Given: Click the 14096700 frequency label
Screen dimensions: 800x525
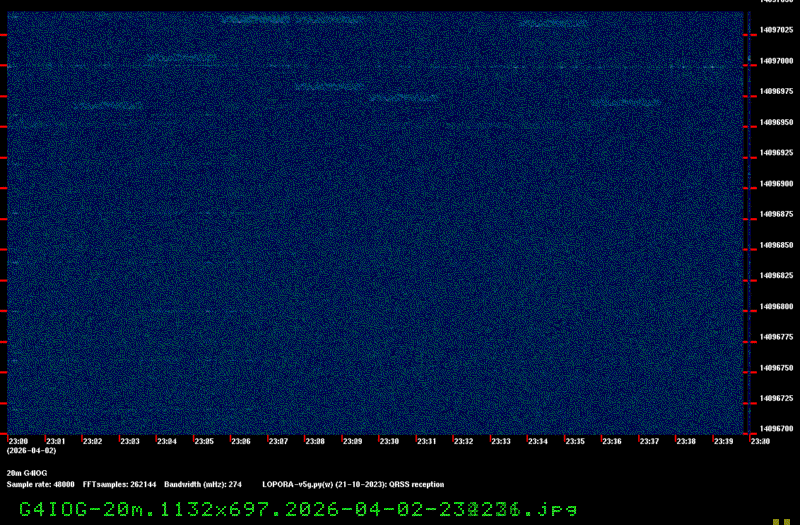Looking at the screenshot, I should tap(776, 429).
